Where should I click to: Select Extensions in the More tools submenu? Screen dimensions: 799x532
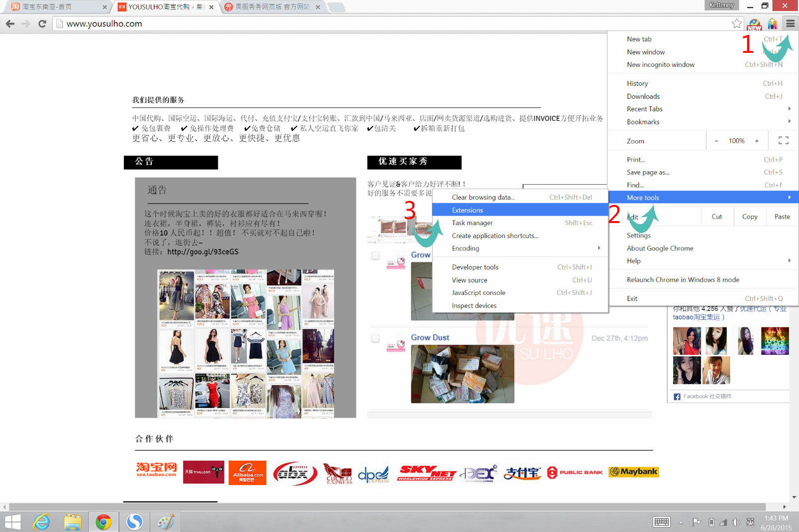[x=520, y=210]
